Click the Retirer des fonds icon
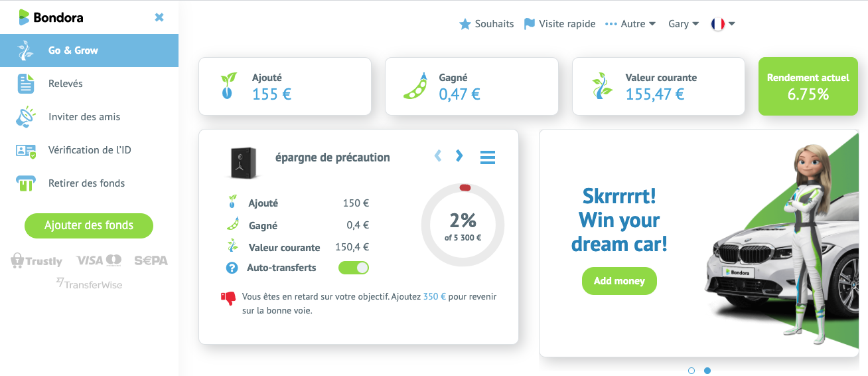 coord(26,183)
